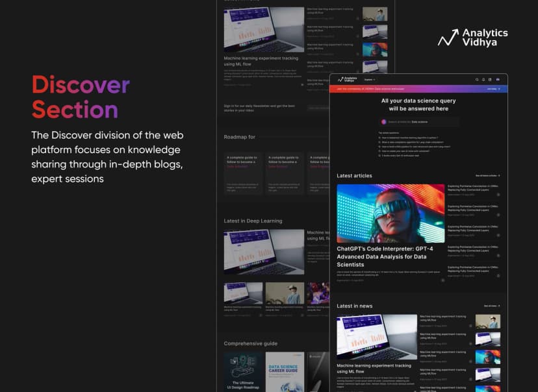Screen dimensions: 538x392
Task: Open the user profile avatar
Action: (498, 80)
